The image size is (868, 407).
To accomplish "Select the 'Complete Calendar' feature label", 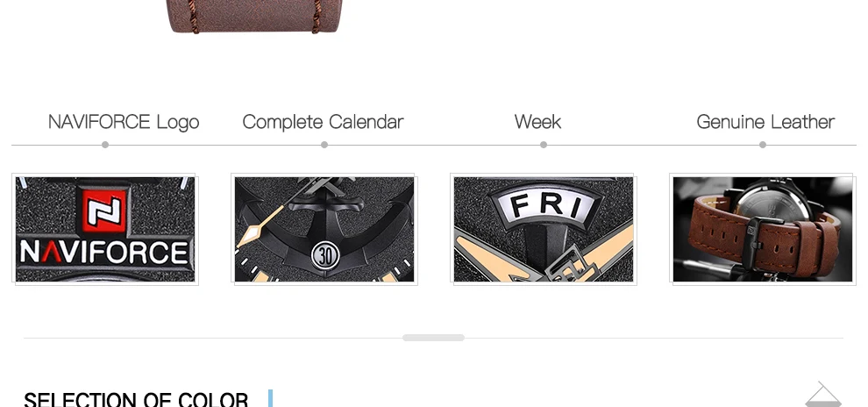I will [x=323, y=122].
